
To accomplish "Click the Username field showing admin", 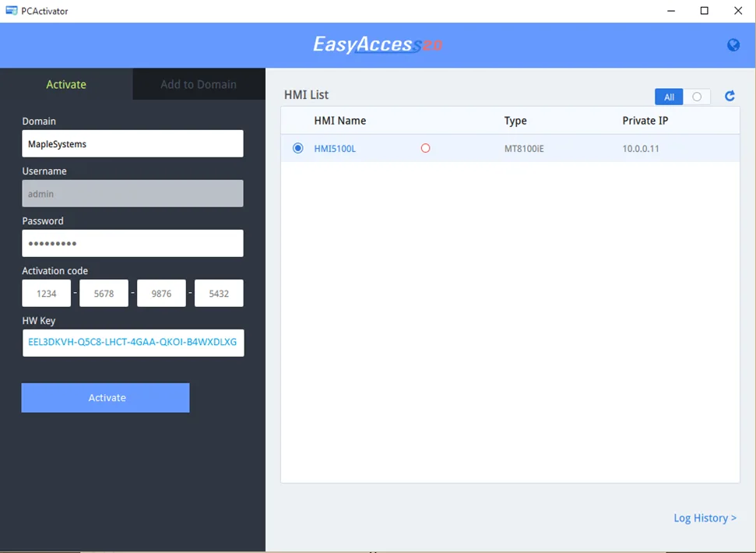I will pos(132,193).
